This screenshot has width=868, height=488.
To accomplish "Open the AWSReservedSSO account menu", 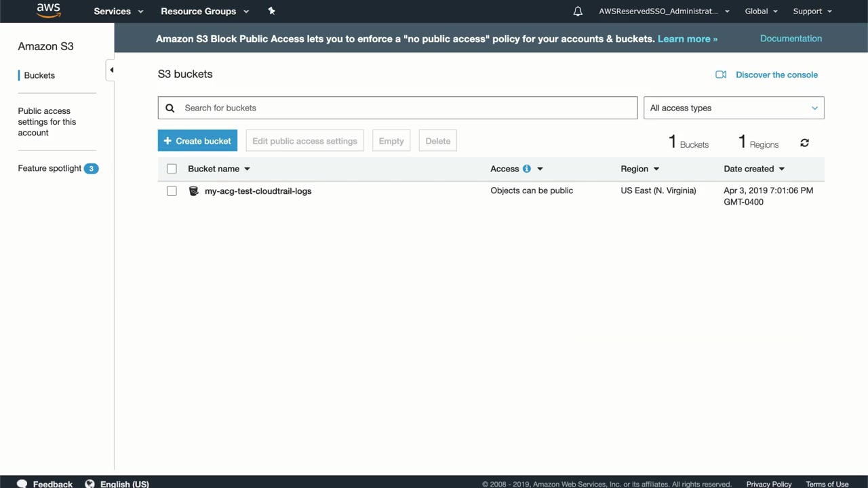I will point(665,11).
